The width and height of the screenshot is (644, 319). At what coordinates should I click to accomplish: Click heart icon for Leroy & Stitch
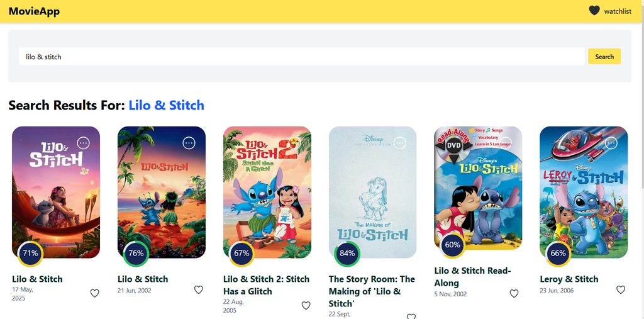click(x=621, y=290)
